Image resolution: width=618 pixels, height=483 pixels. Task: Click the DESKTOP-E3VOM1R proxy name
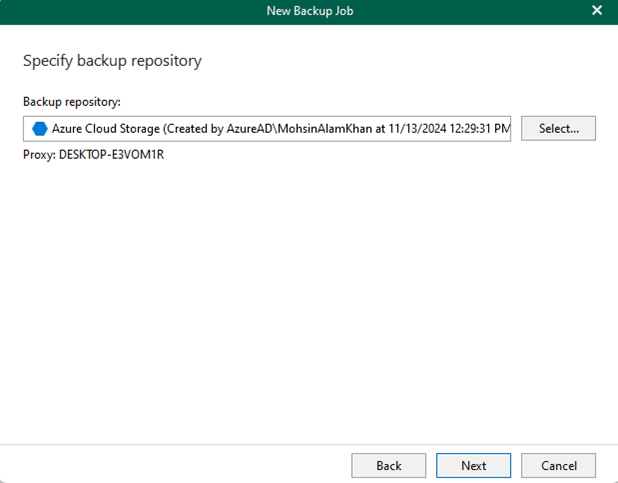[x=112, y=154]
